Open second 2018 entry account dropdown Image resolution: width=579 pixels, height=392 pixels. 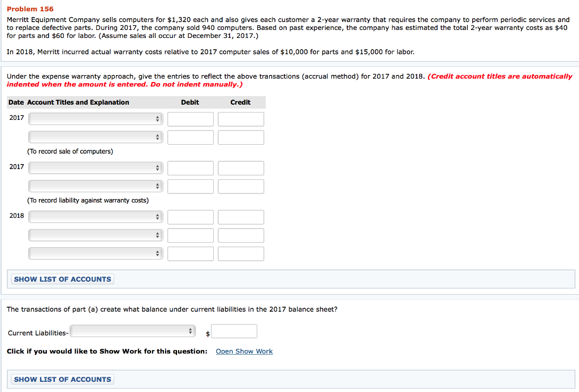pyautogui.click(x=96, y=235)
